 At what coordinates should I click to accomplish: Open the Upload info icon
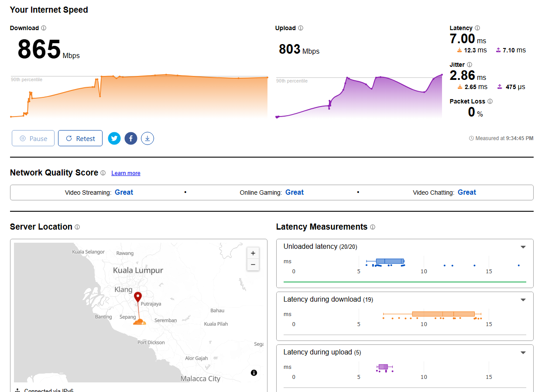[301, 28]
